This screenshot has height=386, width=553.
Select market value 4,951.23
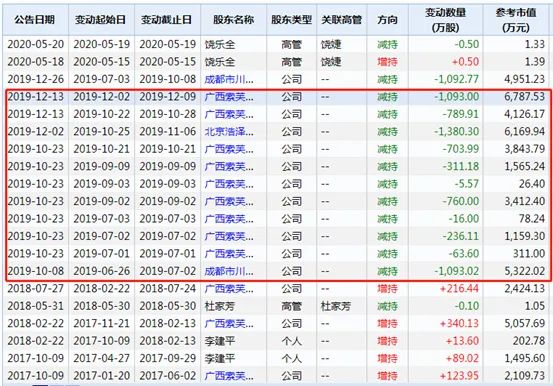[x=524, y=79]
